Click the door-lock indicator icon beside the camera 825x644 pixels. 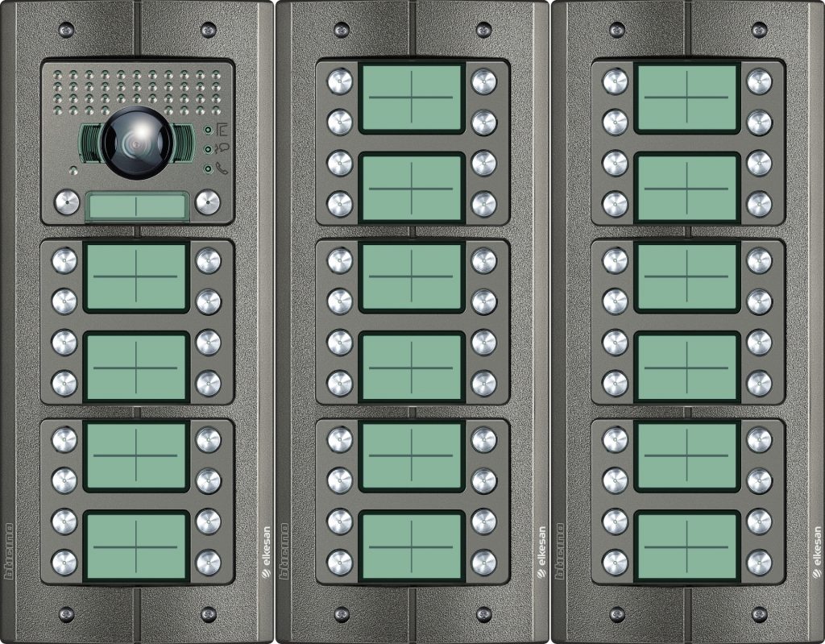[222, 129]
